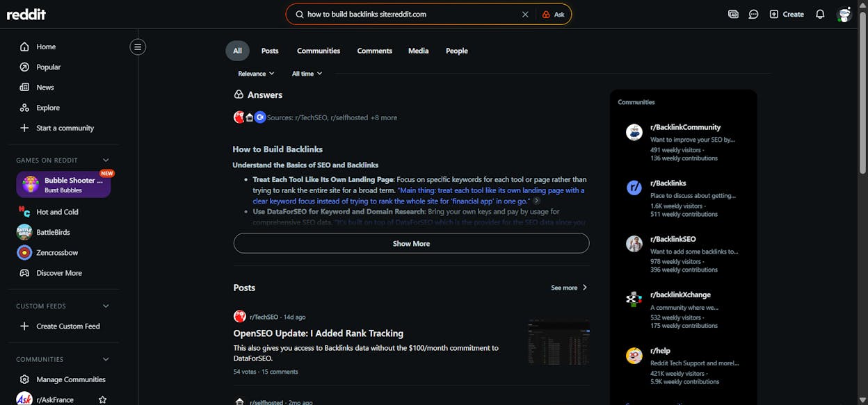Open r/BacklinkSEO community
Image resolution: width=868 pixels, height=405 pixels.
tap(673, 239)
